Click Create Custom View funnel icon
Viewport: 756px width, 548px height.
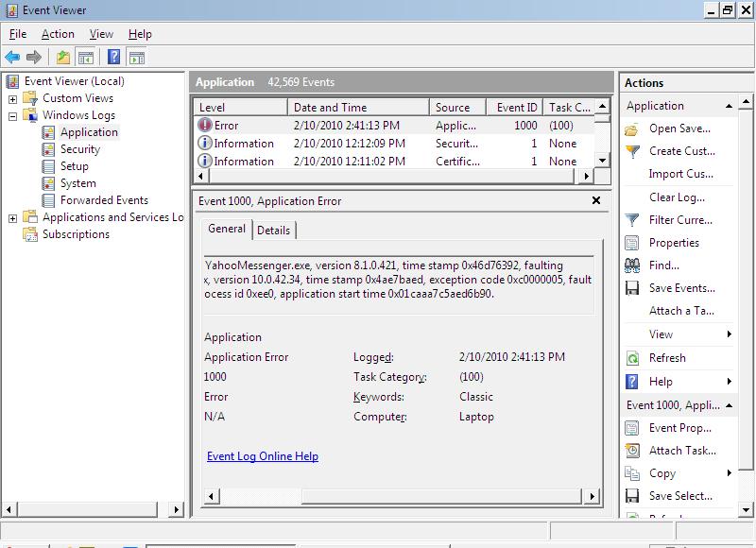click(x=632, y=151)
